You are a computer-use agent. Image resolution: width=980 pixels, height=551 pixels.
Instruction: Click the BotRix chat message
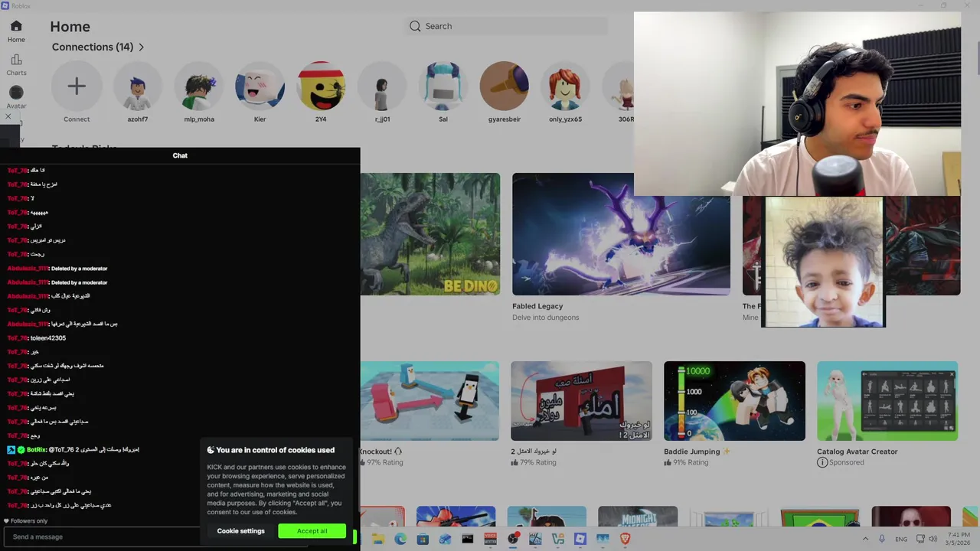[x=73, y=450]
